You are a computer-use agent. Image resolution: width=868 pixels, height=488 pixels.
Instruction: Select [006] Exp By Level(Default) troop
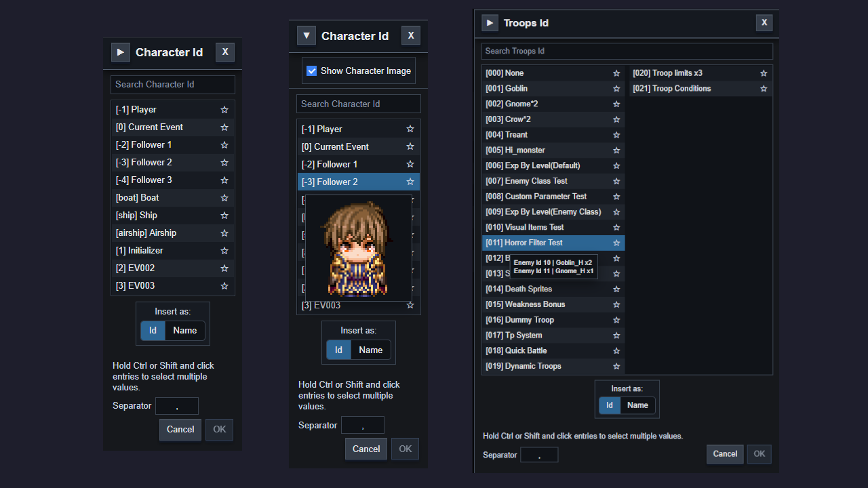tap(553, 166)
